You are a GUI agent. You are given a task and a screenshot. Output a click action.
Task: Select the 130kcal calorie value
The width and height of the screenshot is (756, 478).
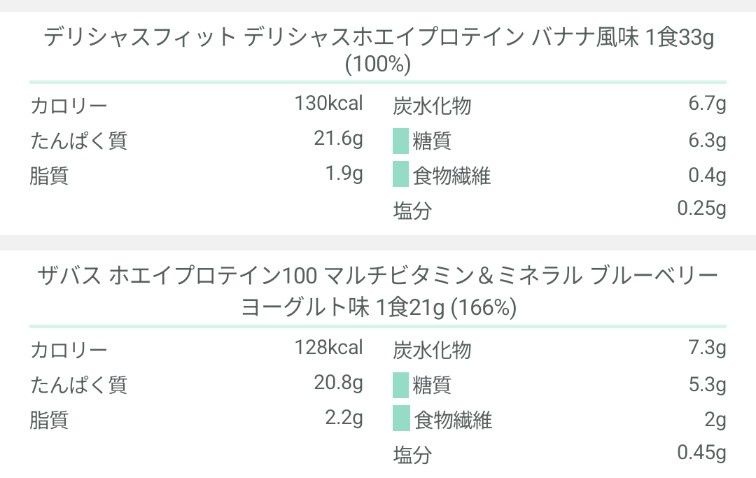(328, 104)
